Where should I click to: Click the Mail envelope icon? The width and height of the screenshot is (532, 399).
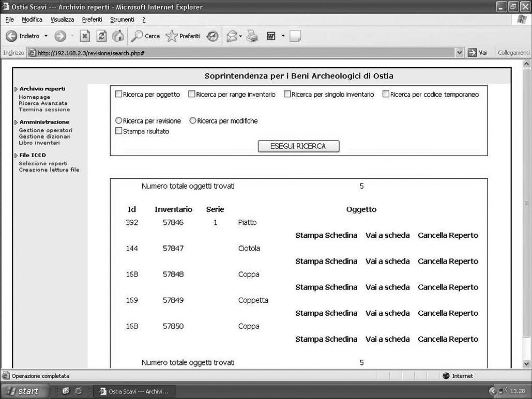tap(232, 36)
